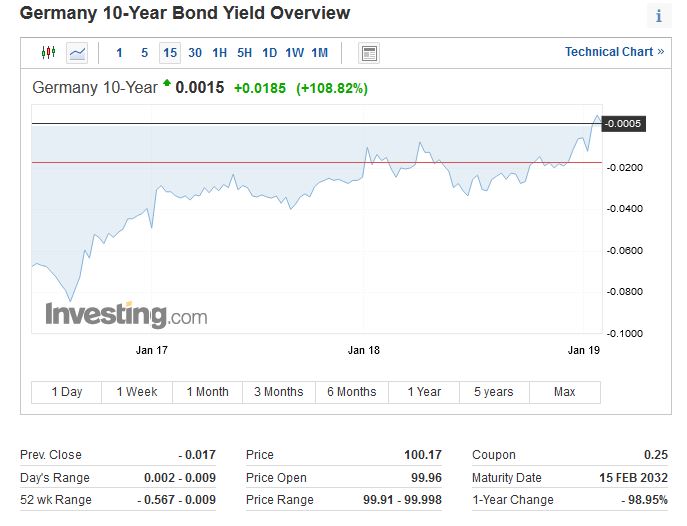Open the Technical Chart link
Image resolution: width=687 pixels, height=526 pixels.
point(614,52)
